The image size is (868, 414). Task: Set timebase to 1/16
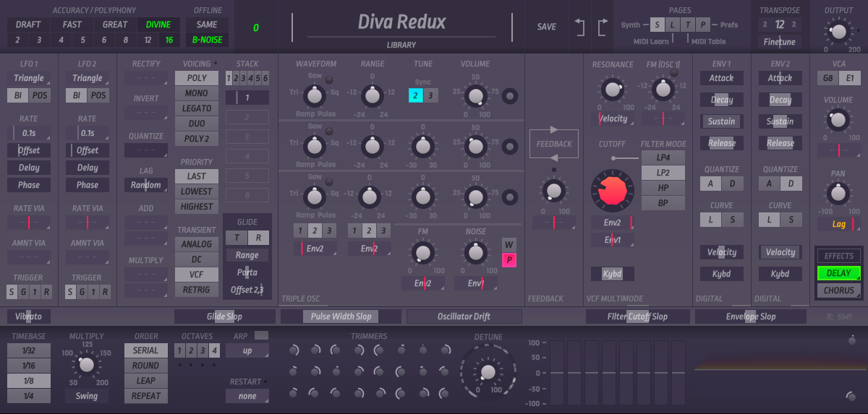[x=29, y=366]
